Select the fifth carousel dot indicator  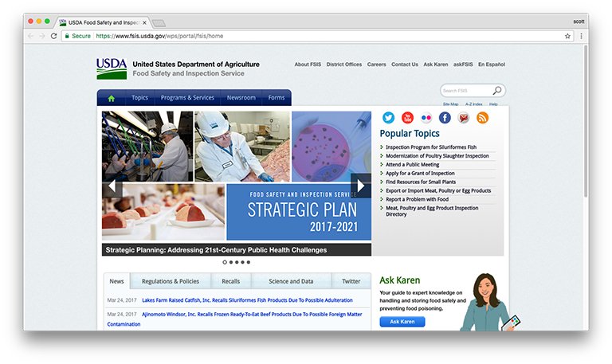[249, 262]
